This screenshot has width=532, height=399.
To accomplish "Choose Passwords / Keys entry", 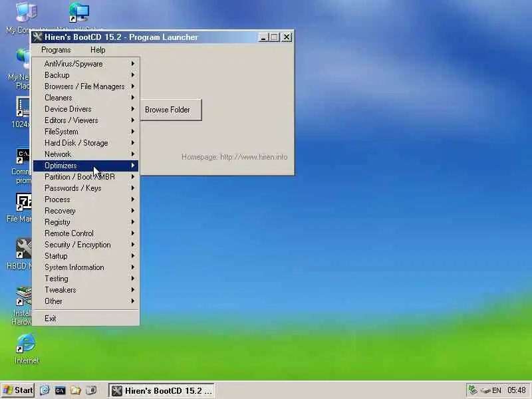I will 86,188.
